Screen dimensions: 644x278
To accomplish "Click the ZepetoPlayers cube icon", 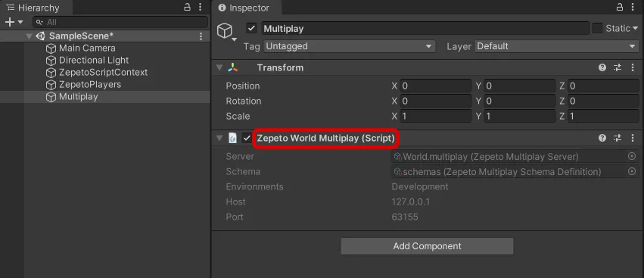I will [x=51, y=85].
